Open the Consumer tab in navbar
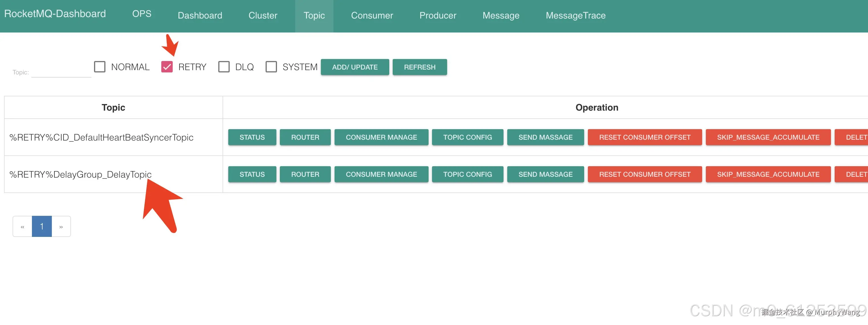The width and height of the screenshot is (868, 325). click(372, 15)
